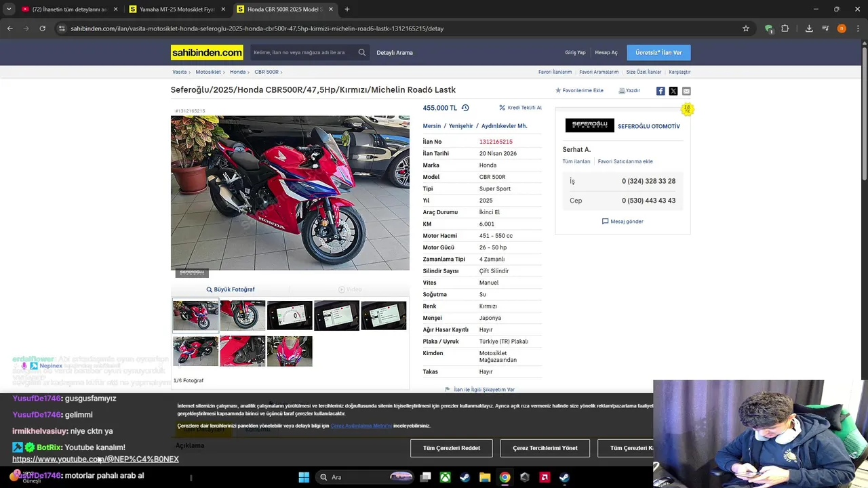The image size is (868, 488).
Task: Click Mersin location link
Action: click(x=432, y=126)
